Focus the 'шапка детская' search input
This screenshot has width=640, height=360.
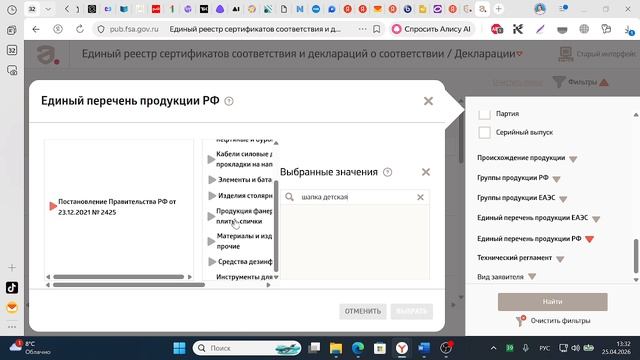(x=355, y=197)
